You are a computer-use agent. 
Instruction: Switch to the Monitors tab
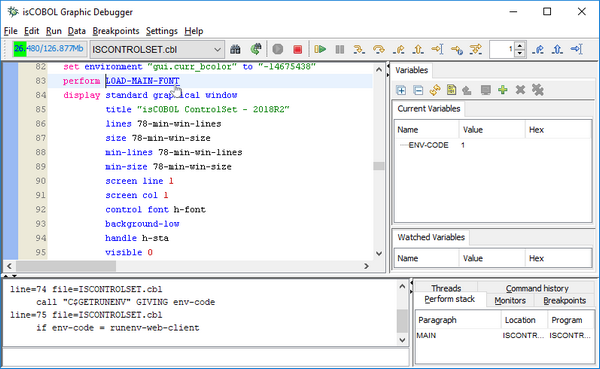click(510, 300)
